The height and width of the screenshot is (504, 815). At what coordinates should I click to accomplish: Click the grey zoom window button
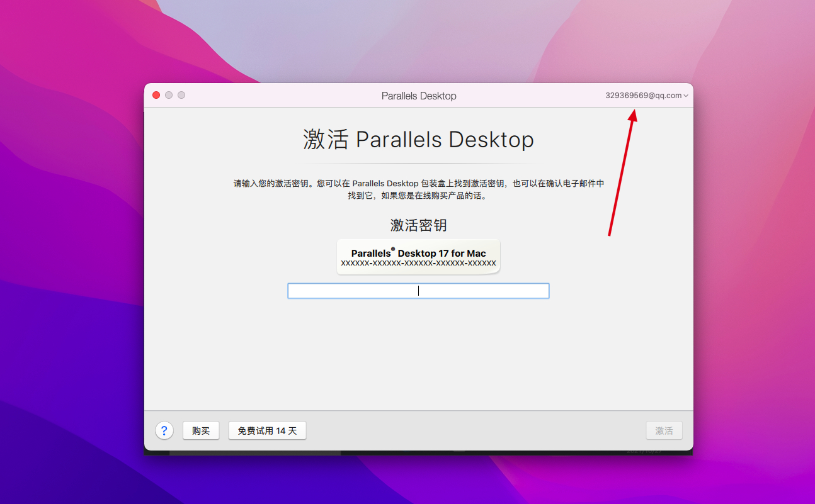click(181, 95)
